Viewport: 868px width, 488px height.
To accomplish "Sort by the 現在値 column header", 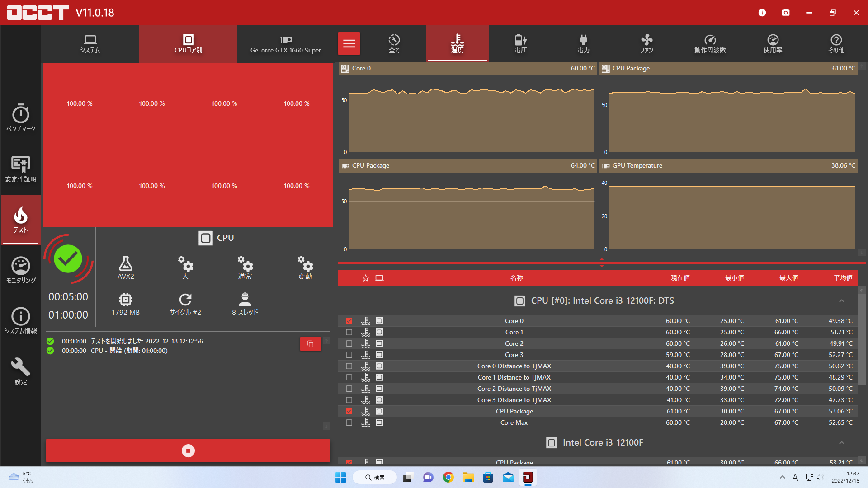I will (680, 278).
